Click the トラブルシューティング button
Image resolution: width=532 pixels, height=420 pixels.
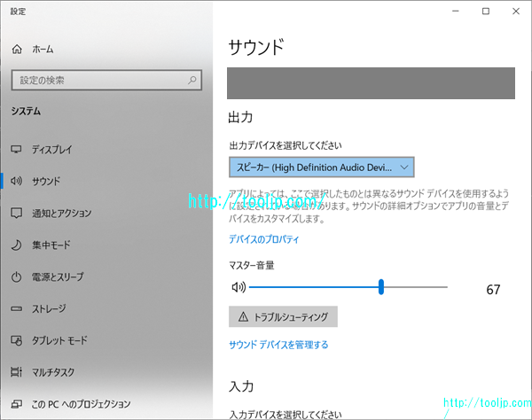point(283,316)
